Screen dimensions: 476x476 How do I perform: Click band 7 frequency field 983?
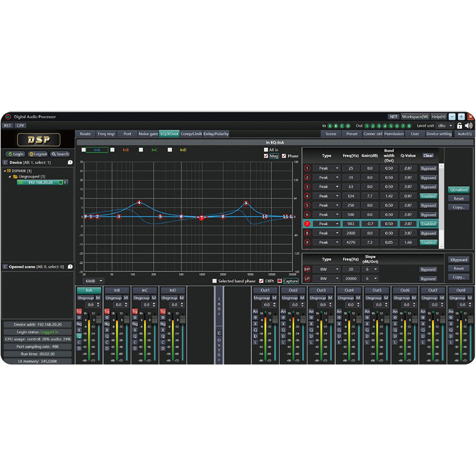[350, 224]
